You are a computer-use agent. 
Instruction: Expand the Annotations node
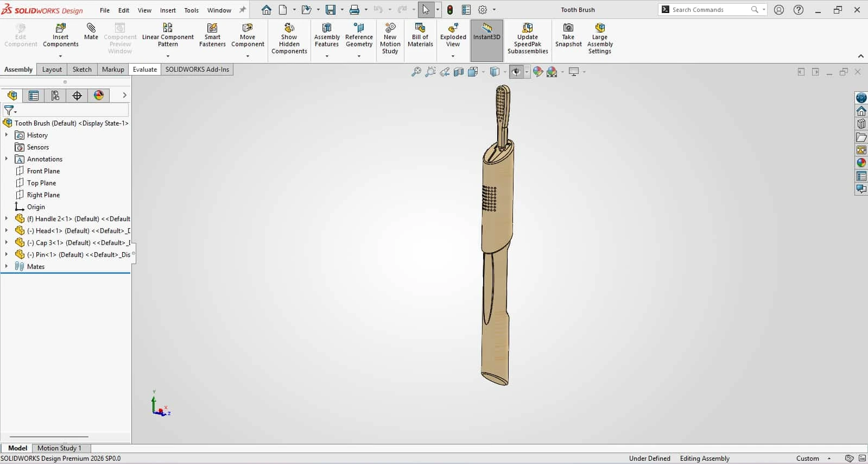pos(7,159)
